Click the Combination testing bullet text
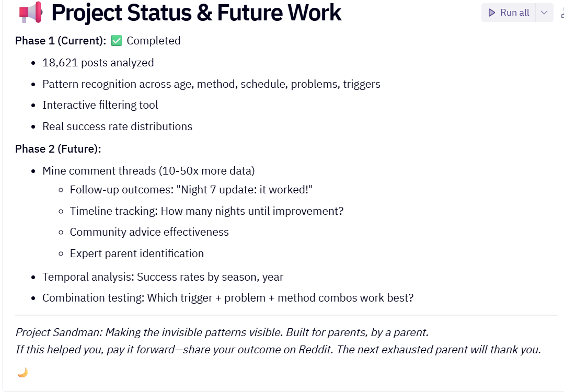The image size is (564, 392). [x=227, y=298]
